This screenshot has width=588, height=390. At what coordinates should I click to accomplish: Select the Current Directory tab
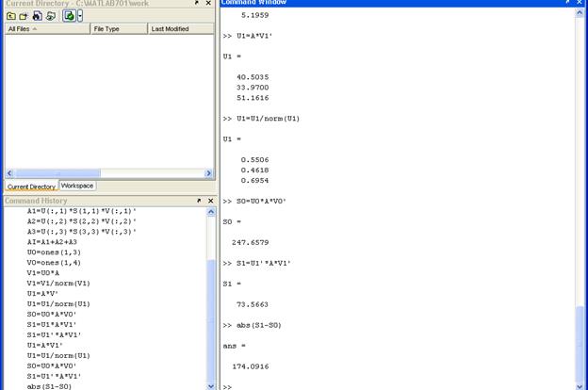31,187
